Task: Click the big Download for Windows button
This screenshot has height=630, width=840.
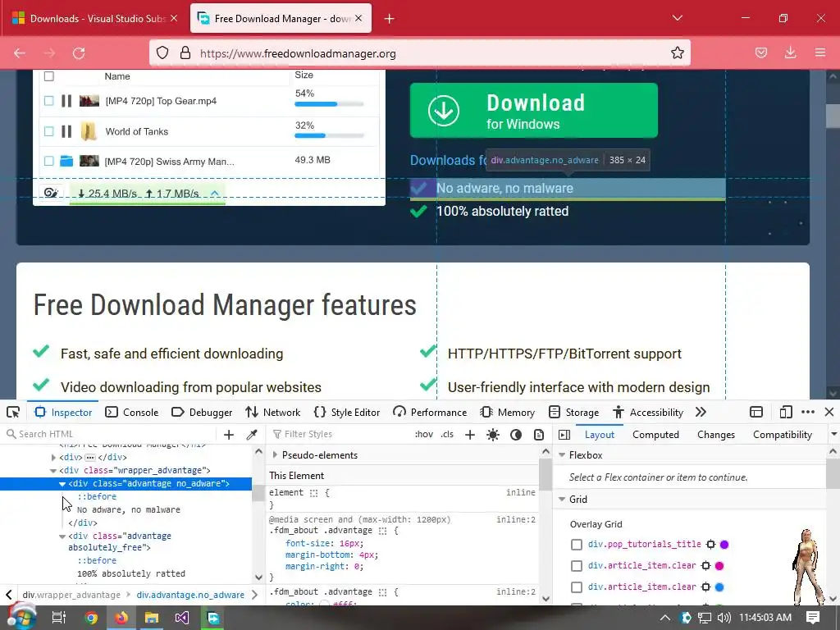Action: click(533, 111)
